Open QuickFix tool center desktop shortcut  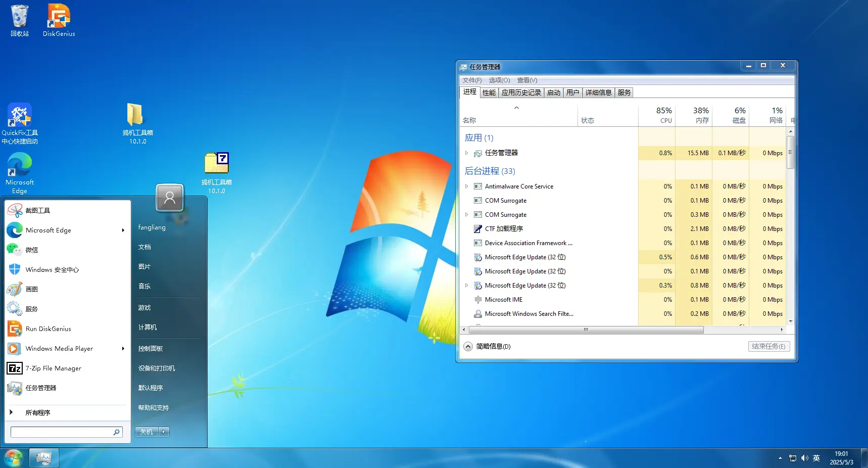click(19, 124)
